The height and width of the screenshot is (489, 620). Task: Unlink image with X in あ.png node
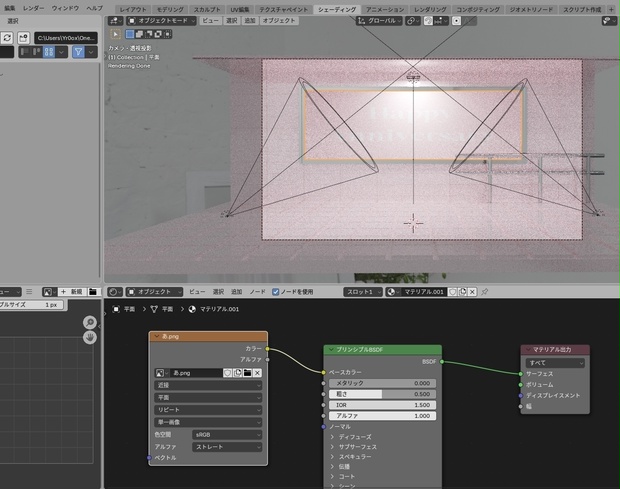point(257,373)
